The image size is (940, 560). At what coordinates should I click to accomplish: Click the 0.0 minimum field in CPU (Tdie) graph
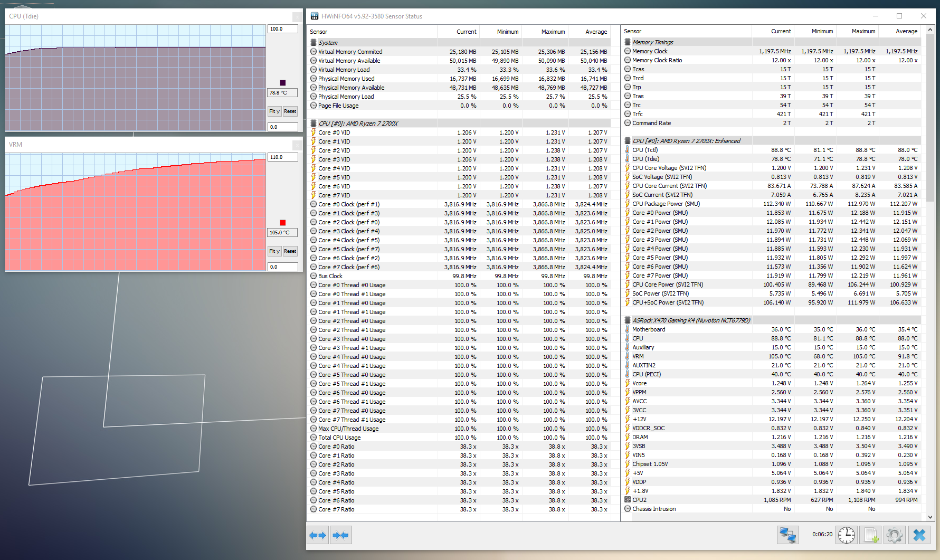tap(283, 127)
